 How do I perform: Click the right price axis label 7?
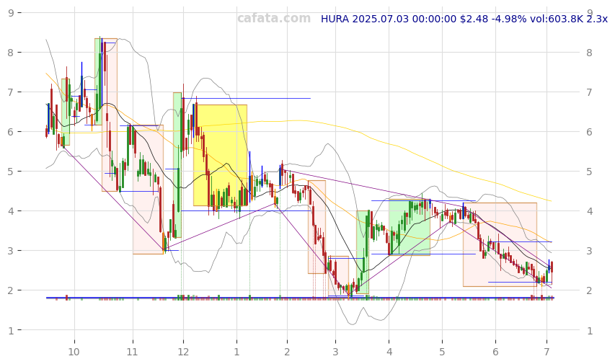pos(589,92)
